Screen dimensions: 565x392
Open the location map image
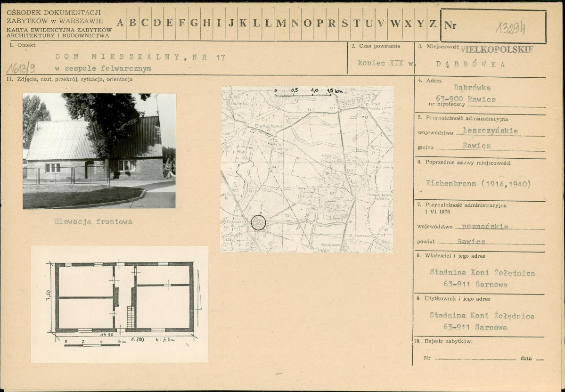click(307, 169)
